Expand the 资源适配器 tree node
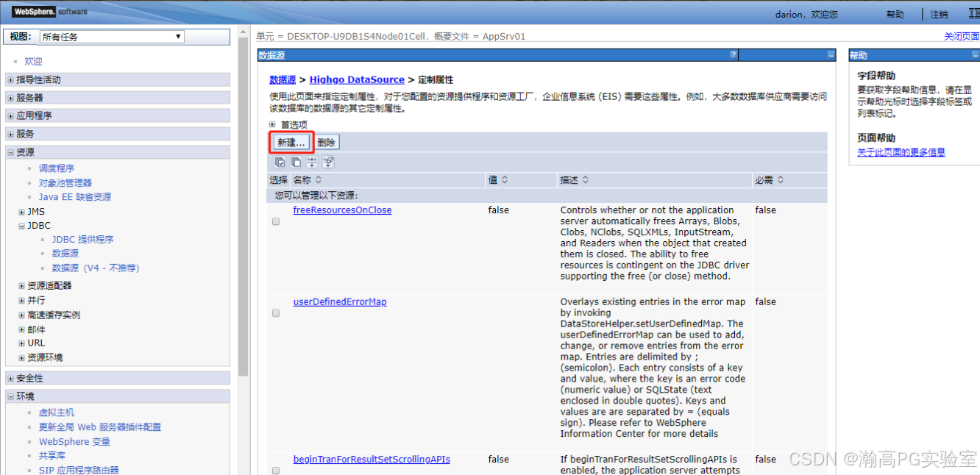 (x=21, y=286)
